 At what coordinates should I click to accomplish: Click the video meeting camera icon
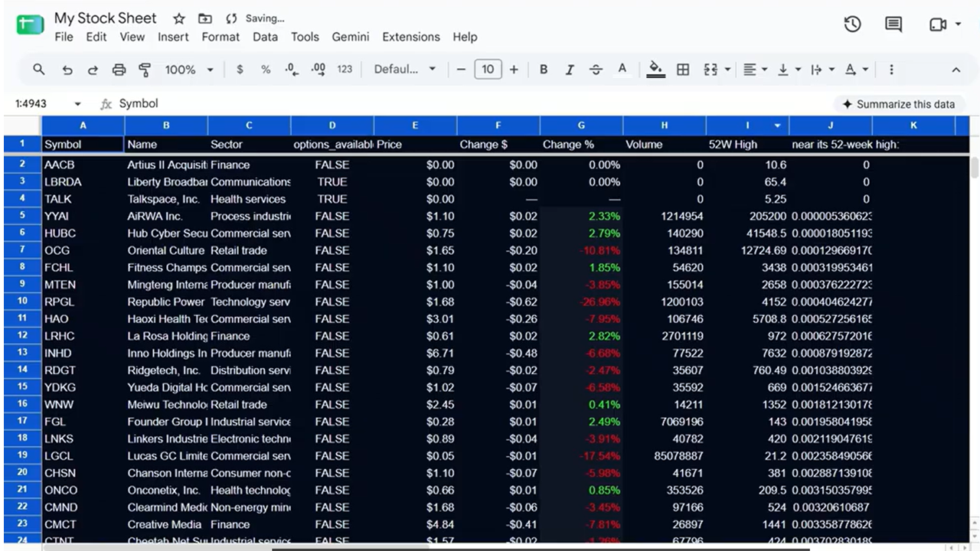(938, 24)
